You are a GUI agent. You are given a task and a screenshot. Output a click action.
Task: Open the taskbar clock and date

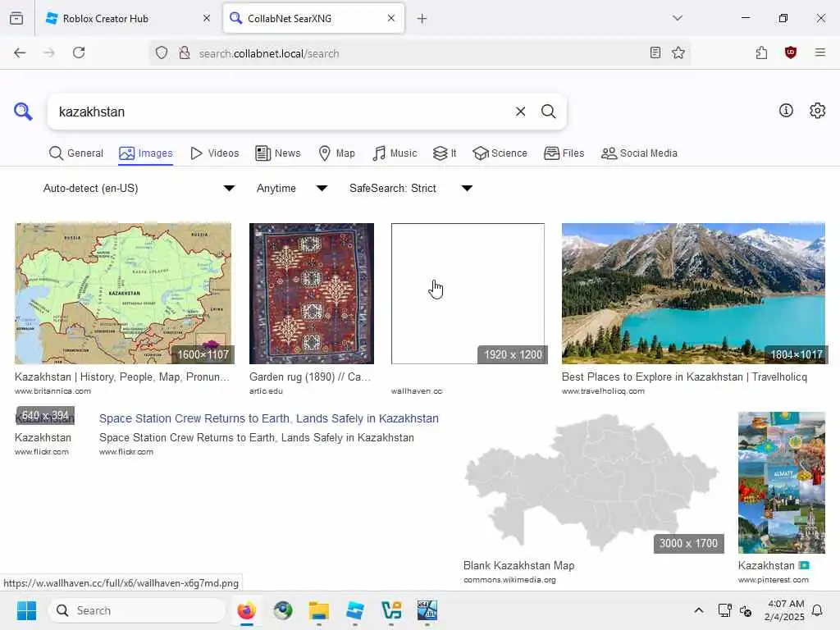(x=784, y=610)
